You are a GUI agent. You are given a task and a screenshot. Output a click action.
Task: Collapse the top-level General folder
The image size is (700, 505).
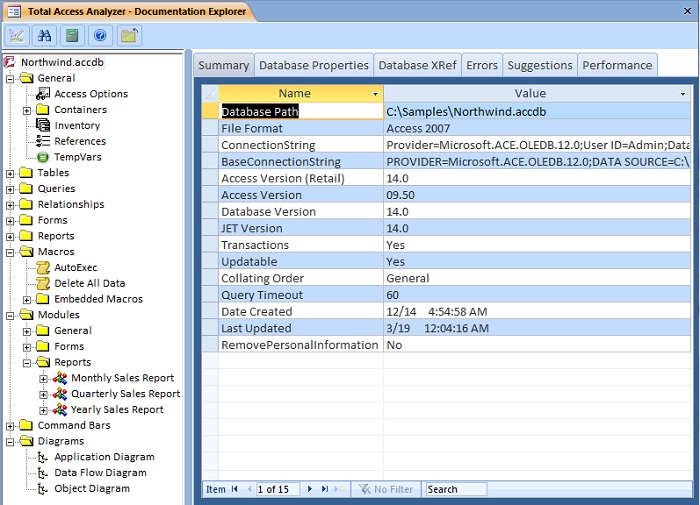point(10,79)
